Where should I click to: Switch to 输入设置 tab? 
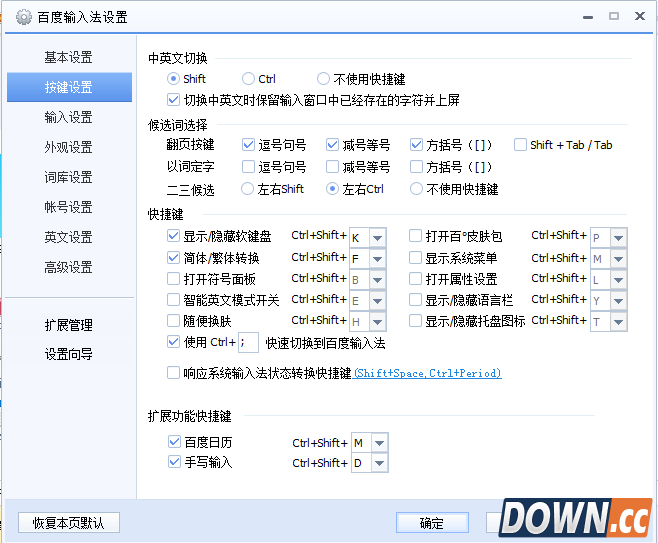point(68,117)
